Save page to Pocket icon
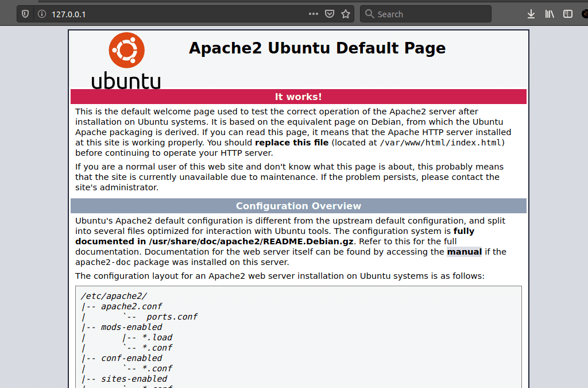This screenshot has height=388, width=588. 329,14
